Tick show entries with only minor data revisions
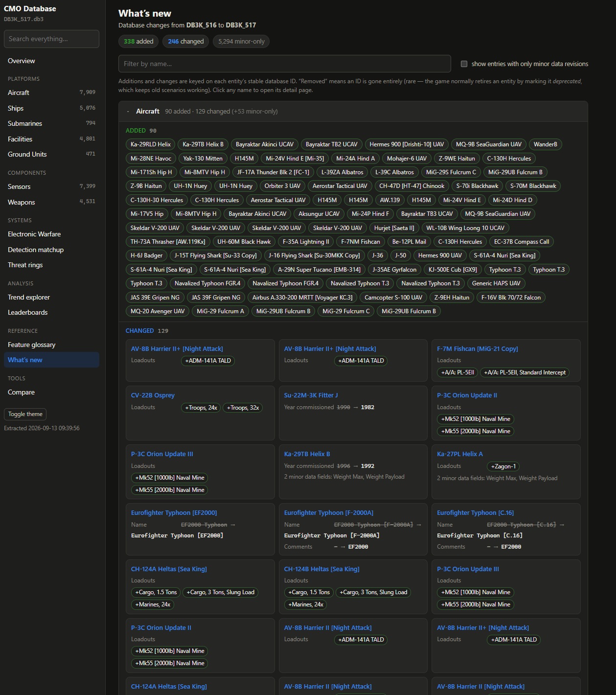 point(464,64)
